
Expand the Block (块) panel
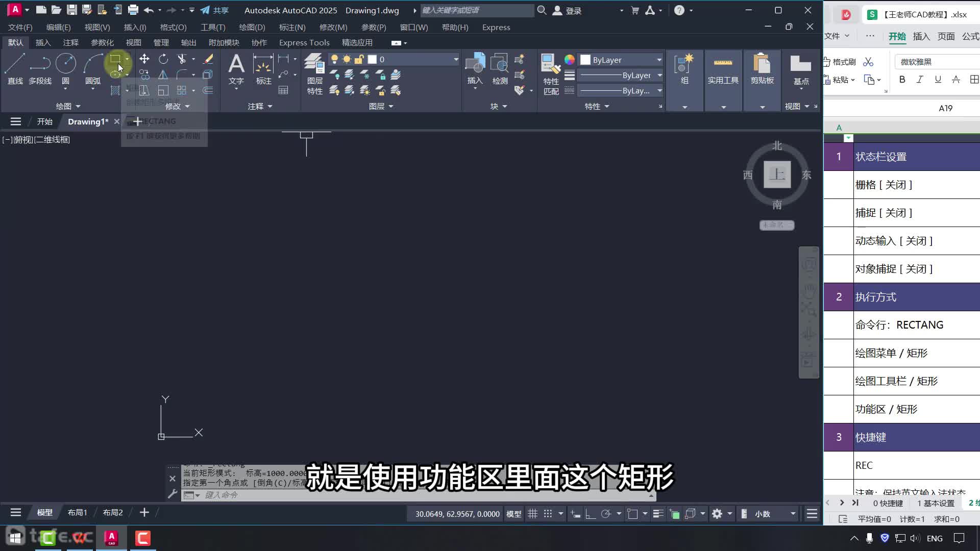click(x=499, y=106)
